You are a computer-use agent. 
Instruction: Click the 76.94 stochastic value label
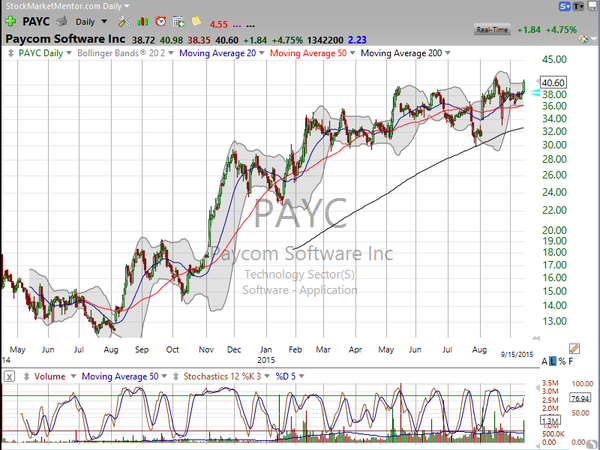coord(580,398)
